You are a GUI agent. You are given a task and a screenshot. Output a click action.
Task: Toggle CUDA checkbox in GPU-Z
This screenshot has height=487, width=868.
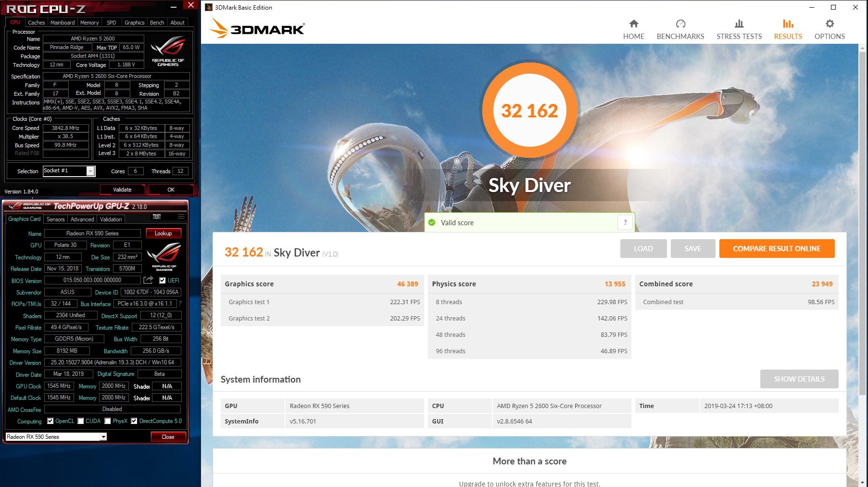click(81, 421)
